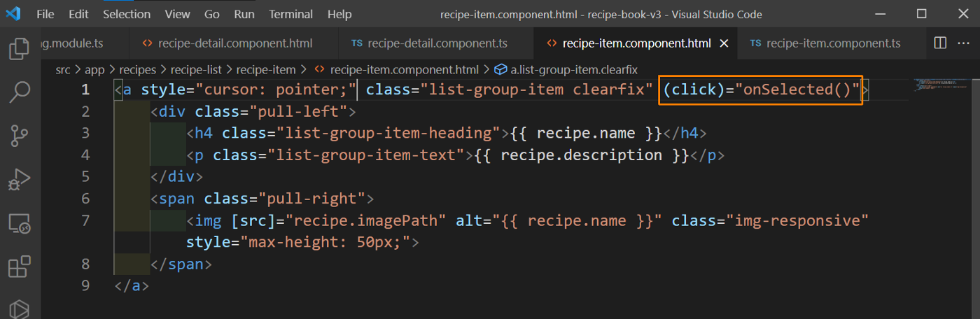
Task: Click the 'onSelected()' text in line 1
Action: pos(797,90)
